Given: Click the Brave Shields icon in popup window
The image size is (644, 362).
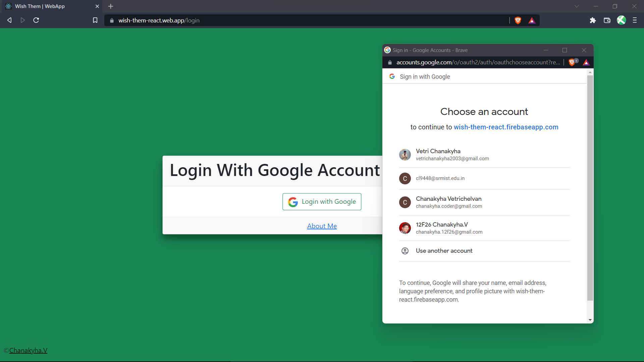Looking at the screenshot, I should point(572,62).
